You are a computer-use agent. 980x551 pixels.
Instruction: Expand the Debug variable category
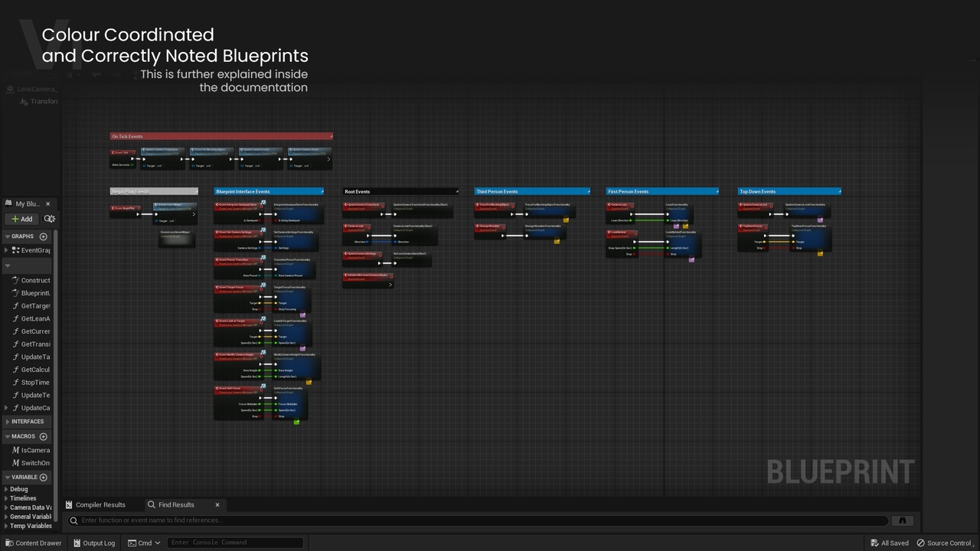pos(6,489)
